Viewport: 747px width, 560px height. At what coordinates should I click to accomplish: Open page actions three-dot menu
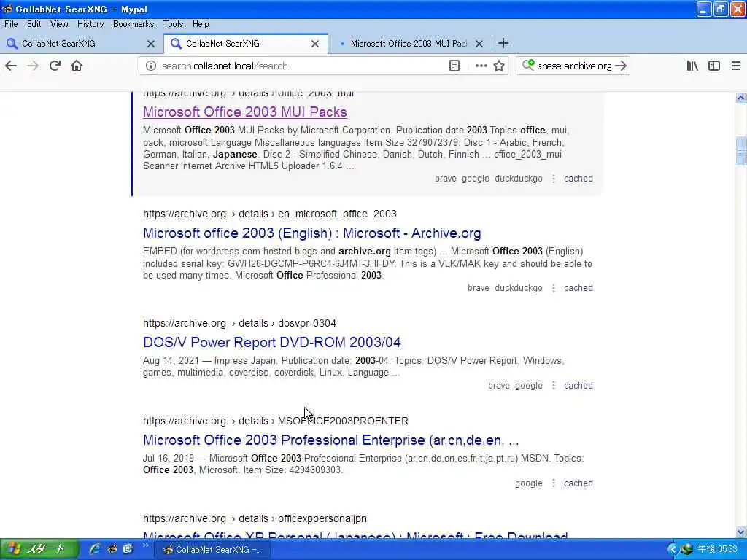pos(481,66)
